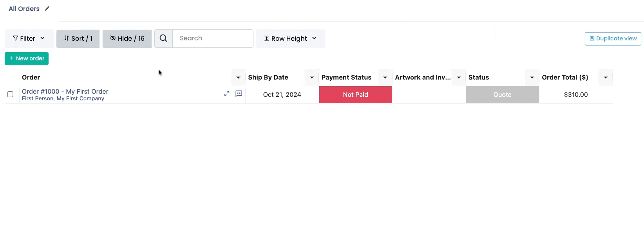Click the Payment Status column header
This screenshot has width=644, height=252.
(x=346, y=78)
